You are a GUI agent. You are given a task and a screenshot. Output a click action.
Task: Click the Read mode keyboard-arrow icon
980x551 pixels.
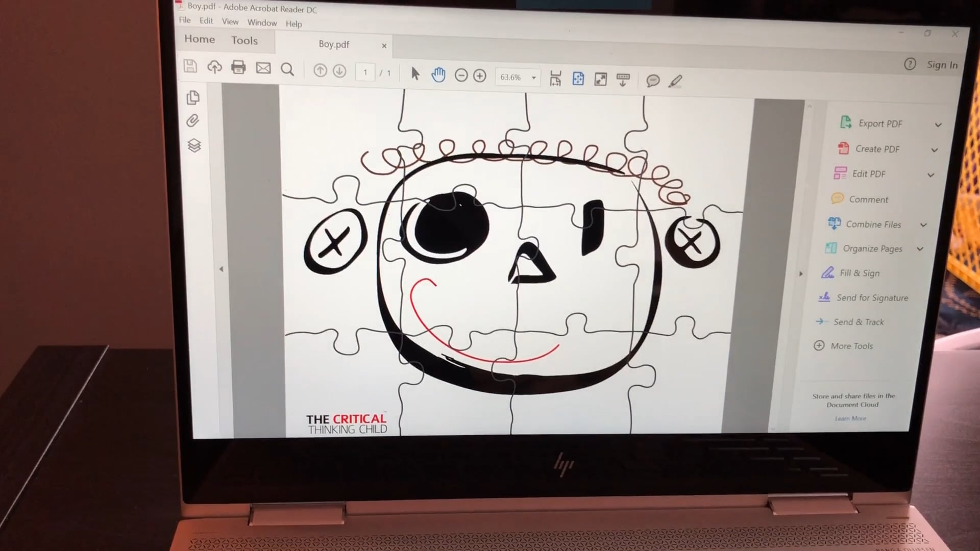pos(623,80)
